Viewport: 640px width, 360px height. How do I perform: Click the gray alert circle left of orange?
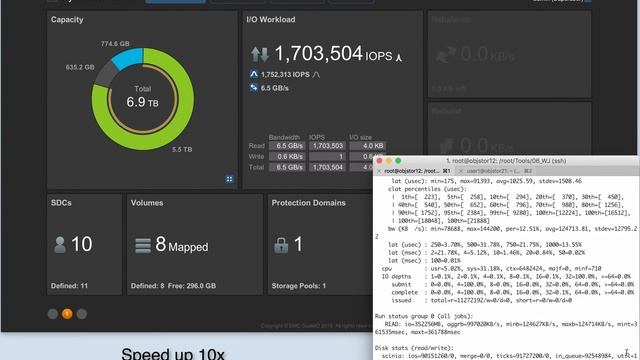coord(53,313)
